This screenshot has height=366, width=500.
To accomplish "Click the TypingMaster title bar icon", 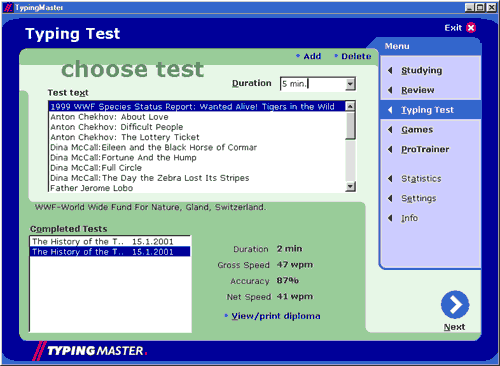I will tap(8, 7).
